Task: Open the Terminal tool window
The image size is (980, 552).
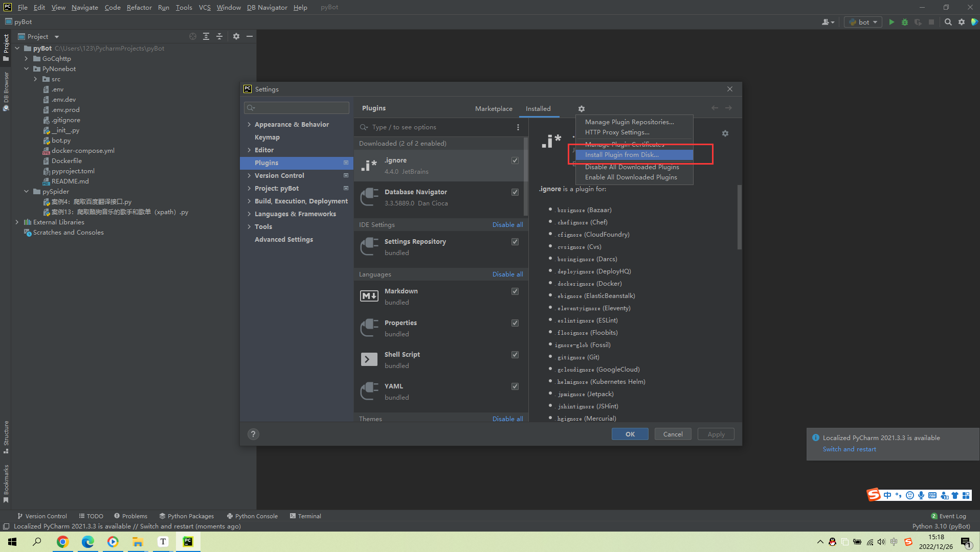Action: click(305, 516)
